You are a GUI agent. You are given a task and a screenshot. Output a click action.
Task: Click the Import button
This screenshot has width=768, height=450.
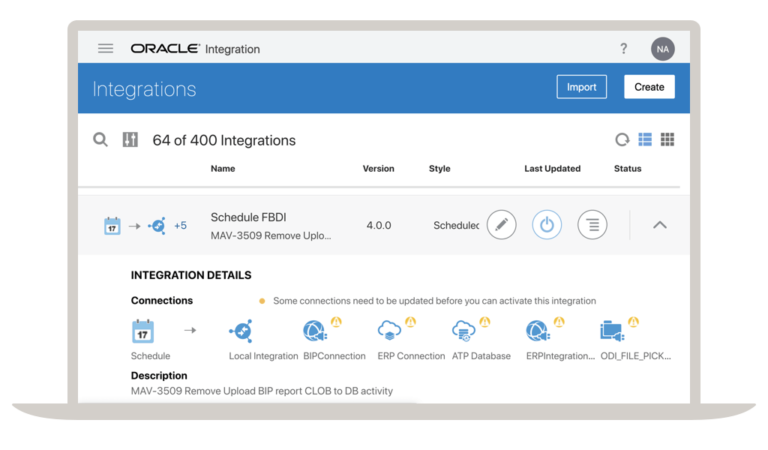[x=581, y=87]
